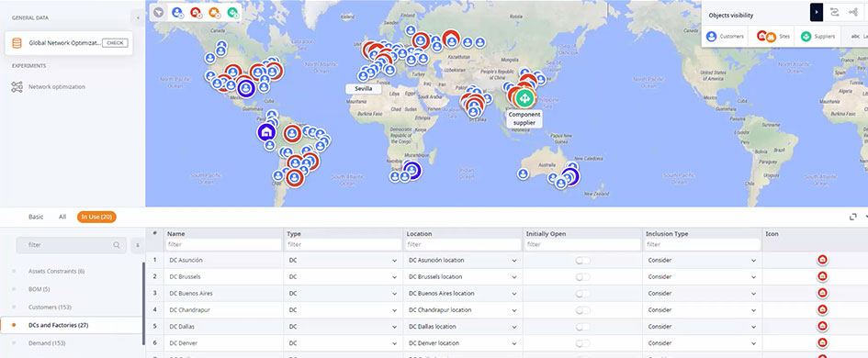The image size is (868, 358).
Task: Select the green Component supplier map marker
Action: click(524, 98)
